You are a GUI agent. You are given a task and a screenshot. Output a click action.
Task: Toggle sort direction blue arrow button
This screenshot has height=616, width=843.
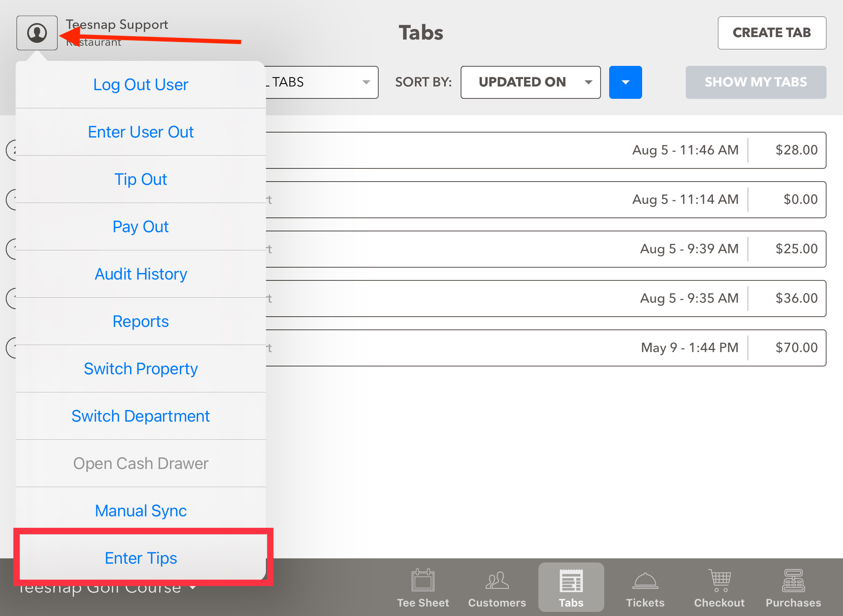coord(625,82)
